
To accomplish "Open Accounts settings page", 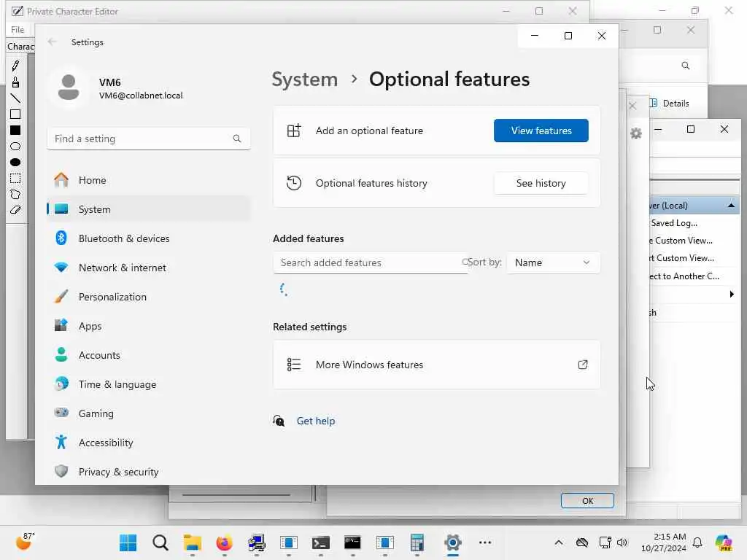I will 149,355.
